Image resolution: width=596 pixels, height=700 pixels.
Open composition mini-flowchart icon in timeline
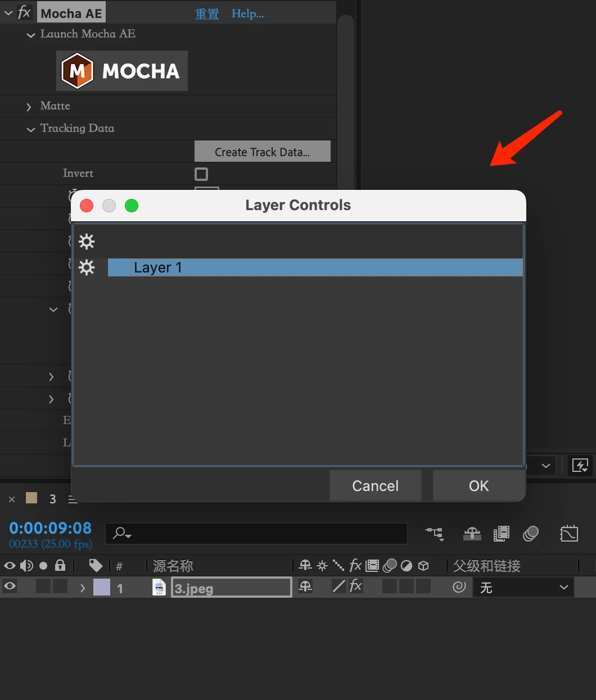(x=435, y=534)
